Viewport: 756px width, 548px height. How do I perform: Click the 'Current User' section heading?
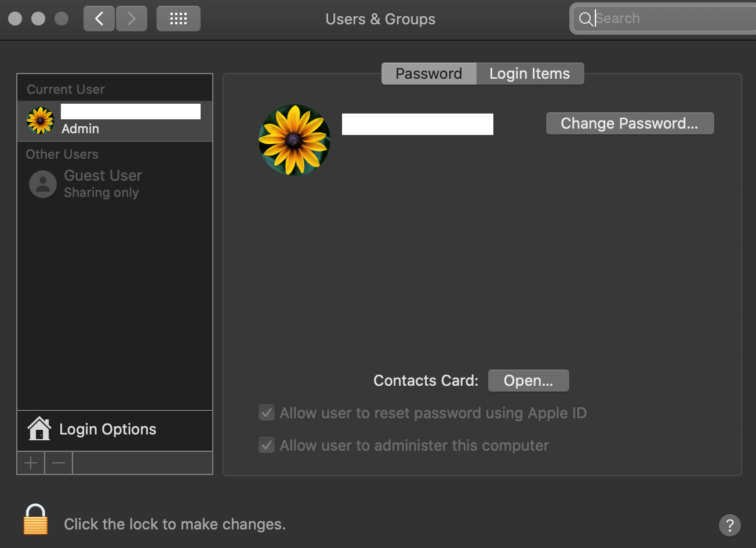click(x=66, y=90)
